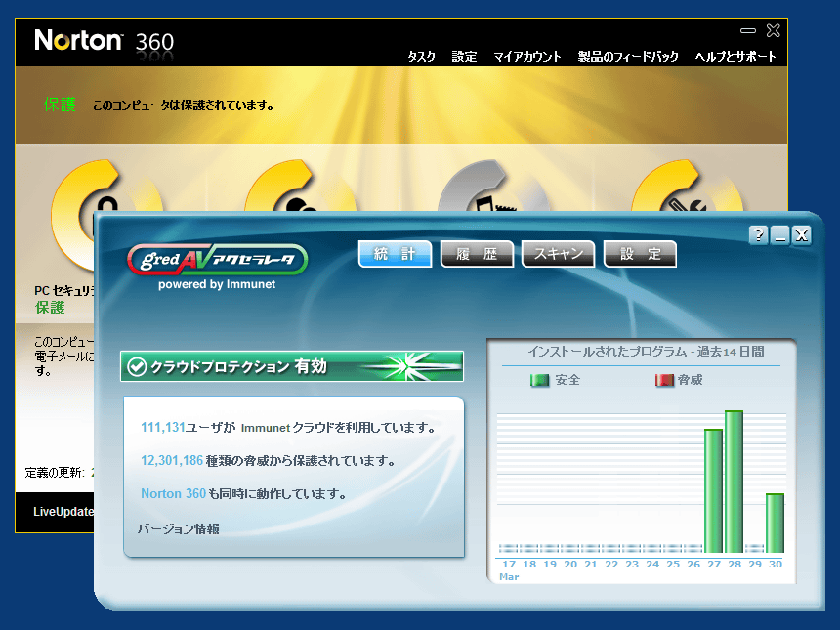Close the Norton 360 window
This screenshot has width=840, height=630.
pos(773,30)
